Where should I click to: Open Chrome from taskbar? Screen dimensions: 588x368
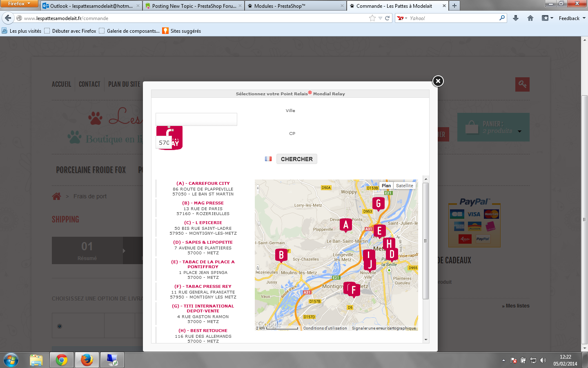tap(62, 360)
